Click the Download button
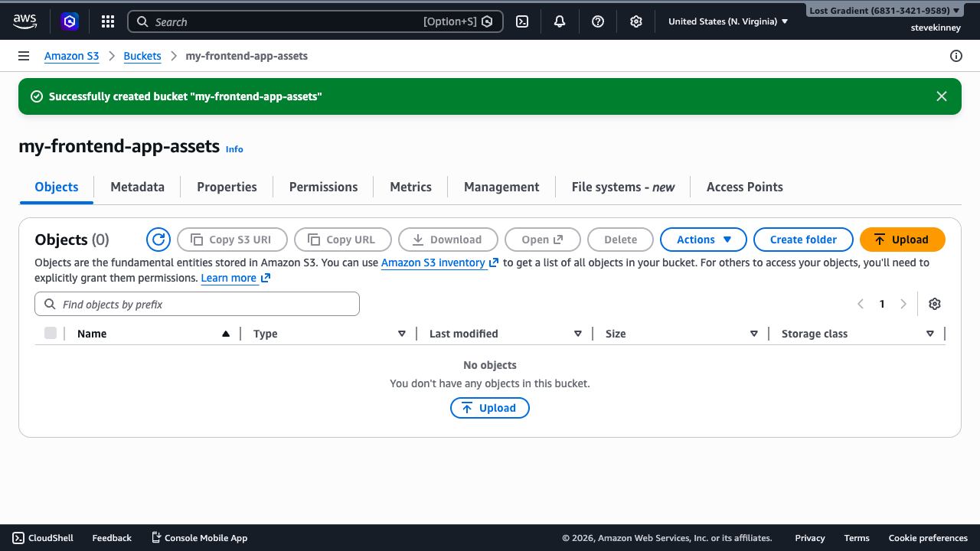 tap(448, 240)
